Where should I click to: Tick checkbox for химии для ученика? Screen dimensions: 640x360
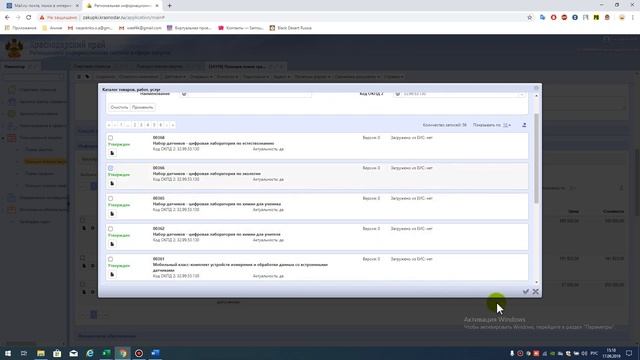[110, 198]
